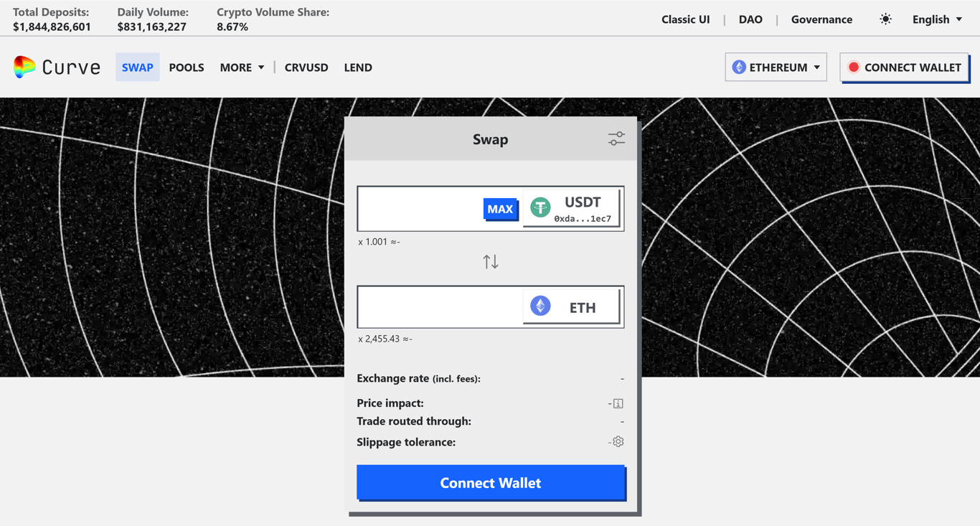This screenshot has height=526, width=980.
Task: Click the Crypto Volume Share 8.67%
Action: click(232, 27)
